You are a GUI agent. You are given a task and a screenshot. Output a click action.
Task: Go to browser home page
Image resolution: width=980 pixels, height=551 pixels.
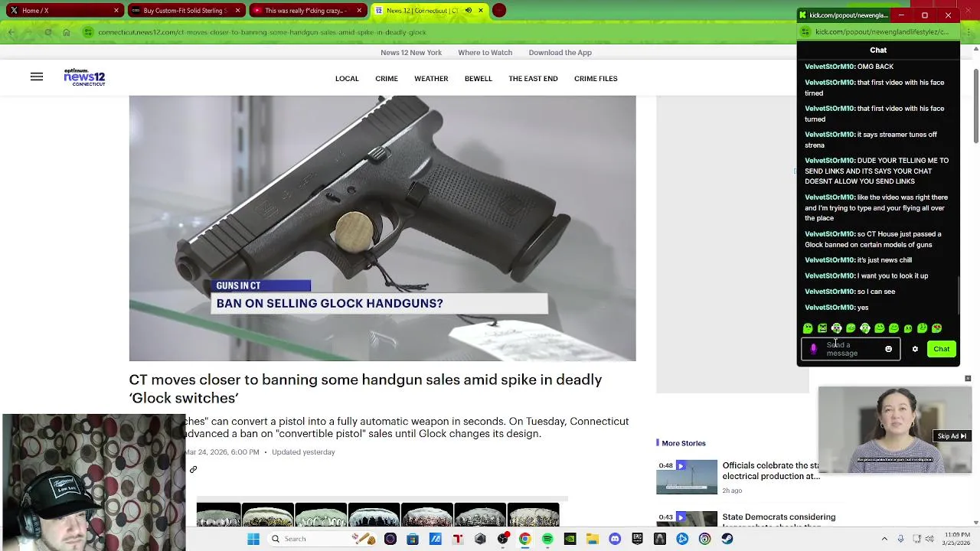click(x=67, y=32)
